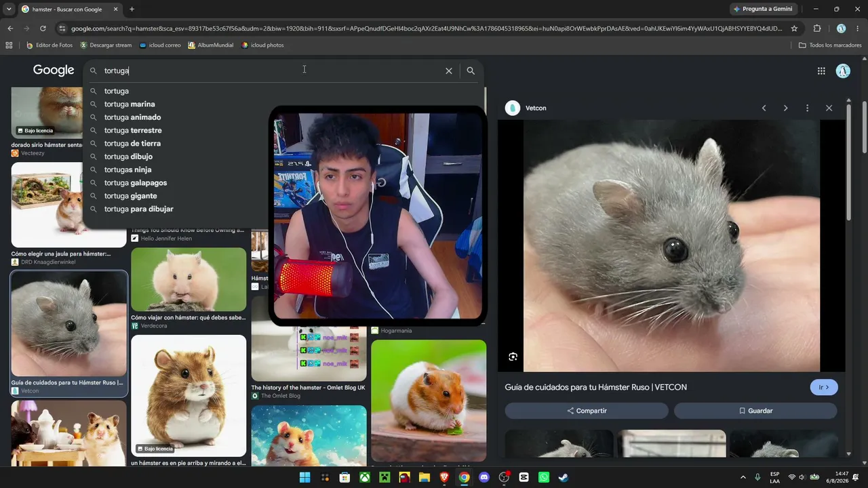Open the Google apps grid

(x=821, y=71)
